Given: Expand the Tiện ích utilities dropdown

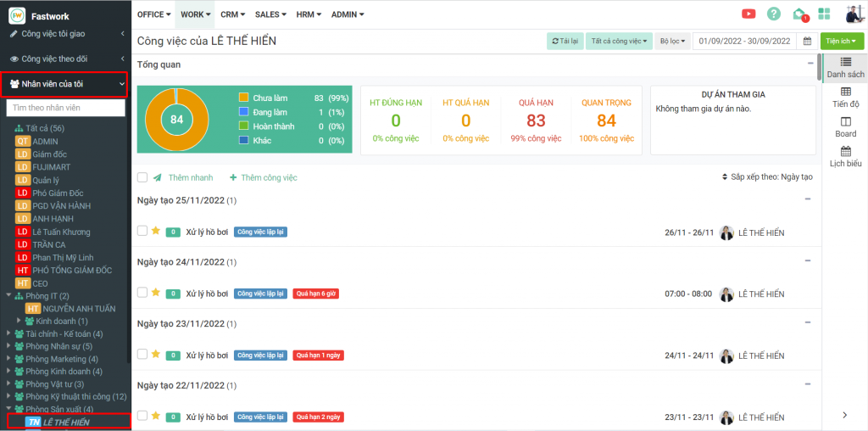Looking at the screenshot, I should tap(842, 41).
